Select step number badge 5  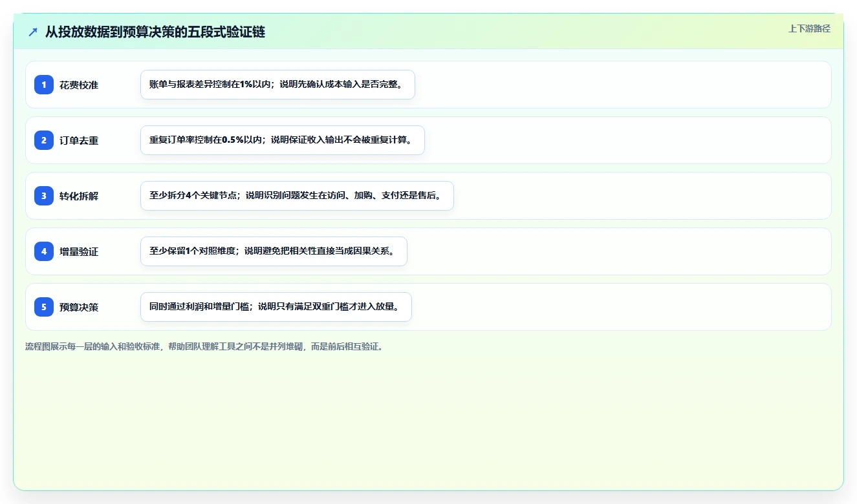coord(44,307)
